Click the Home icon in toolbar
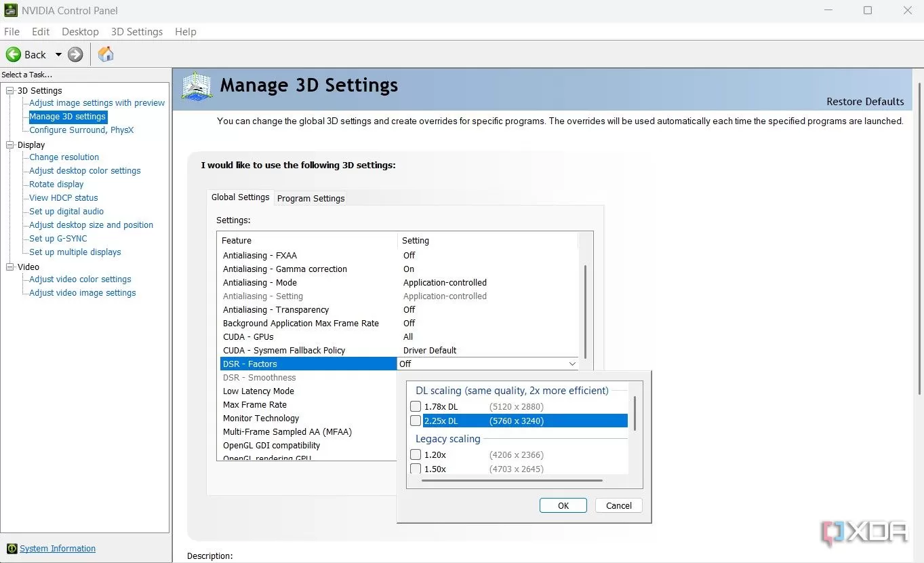Image resolution: width=924 pixels, height=563 pixels. pyautogui.click(x=106, y=54)
